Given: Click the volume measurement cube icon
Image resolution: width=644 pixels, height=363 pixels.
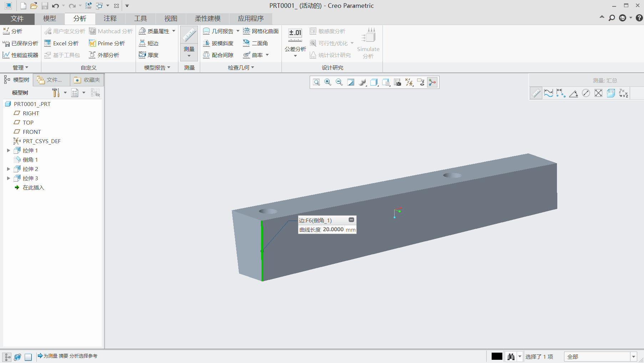Looking at the screenshot, I should click(611, 94).
